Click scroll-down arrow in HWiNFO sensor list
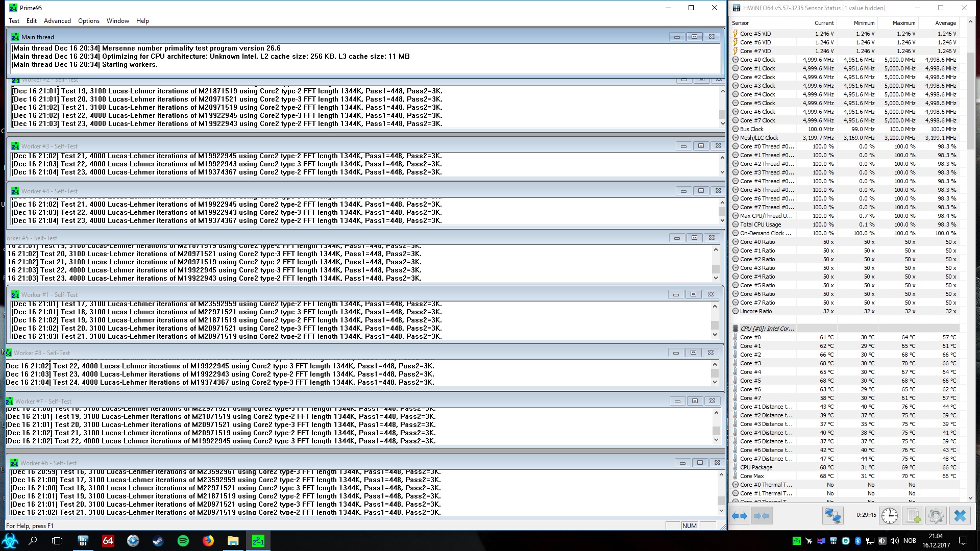 click(970, 497)
